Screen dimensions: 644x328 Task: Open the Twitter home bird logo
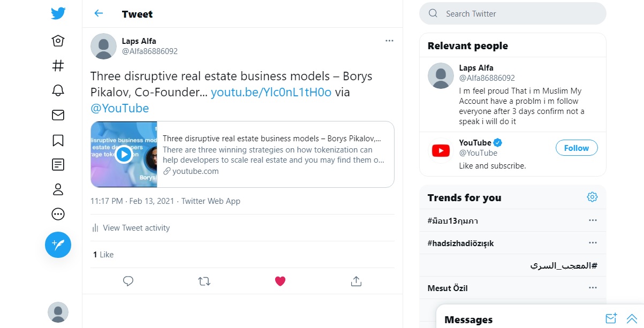(58, 13)
